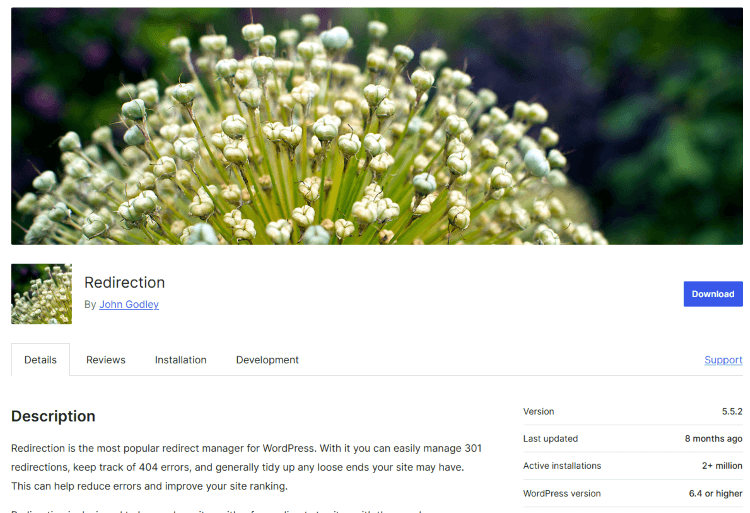Screen dimensions: 750x513
Task: Click the Version label in the sidebar
Action: pyautogui.click(x=538, y=412)
